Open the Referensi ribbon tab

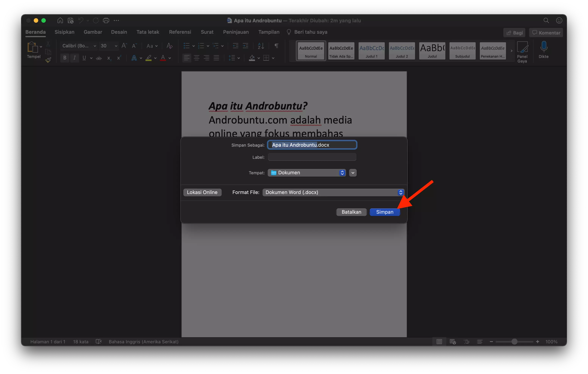coord(180,32)
